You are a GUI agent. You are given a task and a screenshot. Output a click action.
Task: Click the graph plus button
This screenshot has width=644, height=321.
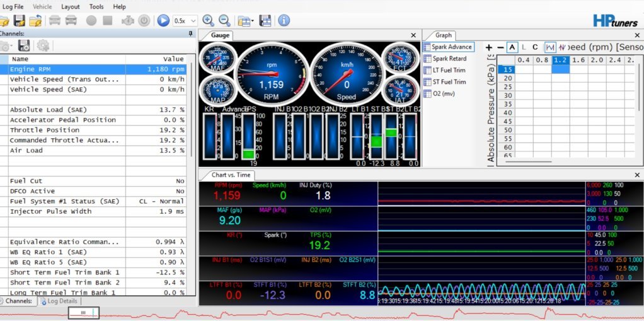(489, 47)
